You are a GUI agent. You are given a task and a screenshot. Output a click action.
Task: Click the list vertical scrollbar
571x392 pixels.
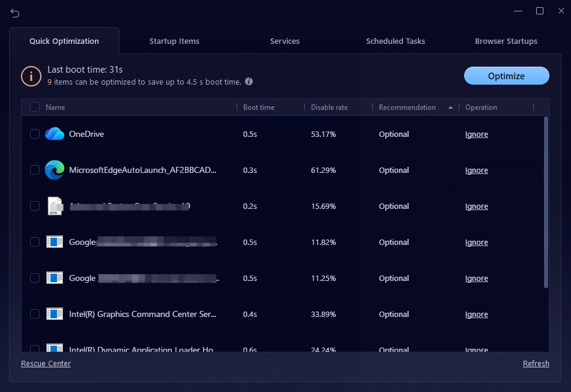546,202
